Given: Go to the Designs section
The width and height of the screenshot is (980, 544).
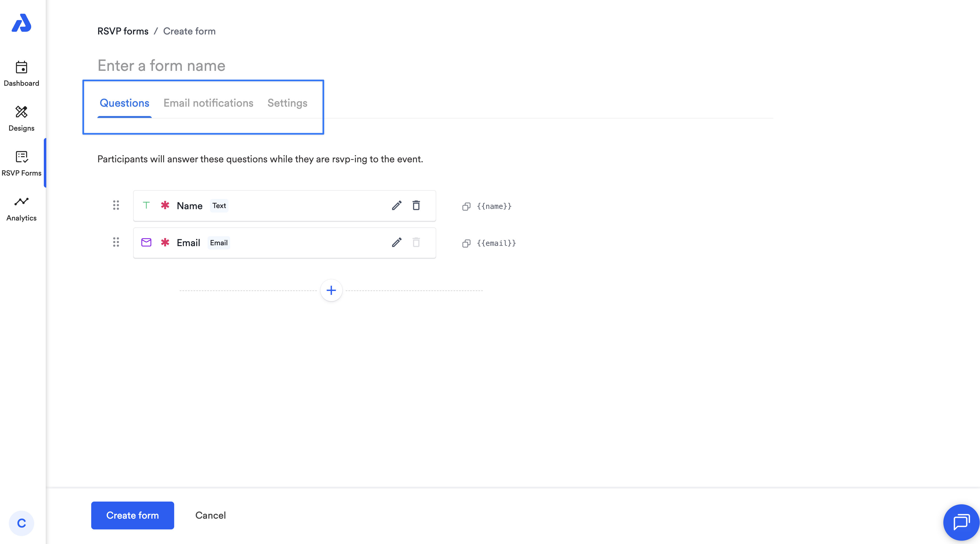Looking at the screenshot, I should click(21, 119).
